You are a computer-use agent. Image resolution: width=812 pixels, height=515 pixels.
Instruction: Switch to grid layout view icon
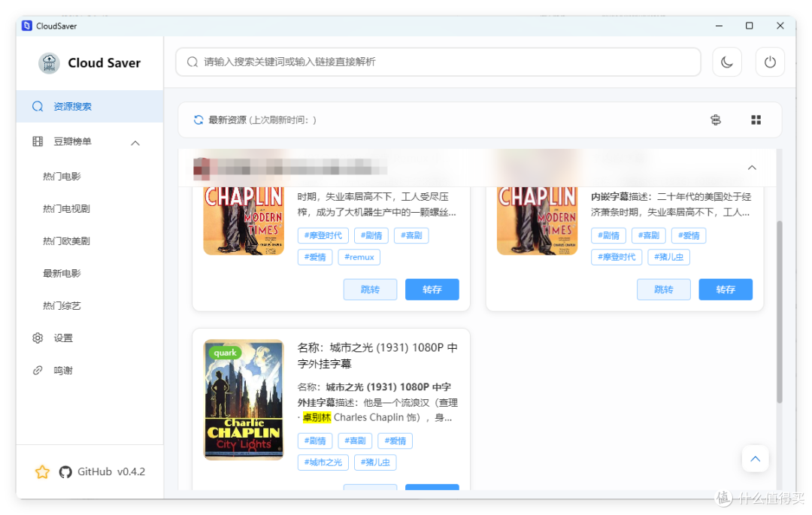tap(756, 120)
